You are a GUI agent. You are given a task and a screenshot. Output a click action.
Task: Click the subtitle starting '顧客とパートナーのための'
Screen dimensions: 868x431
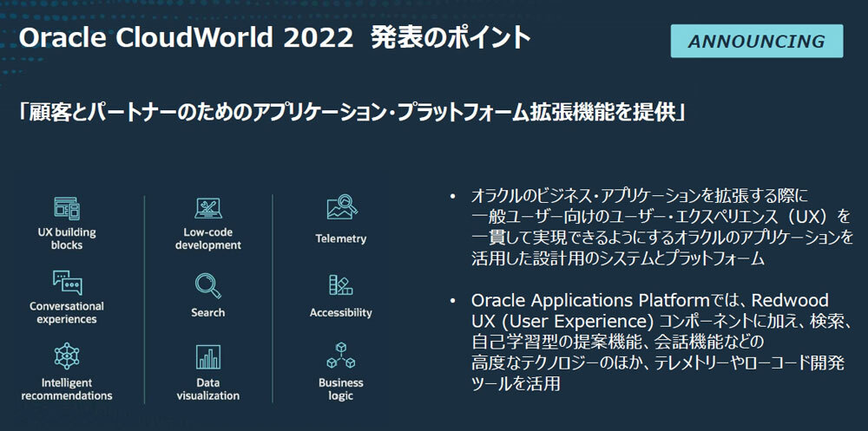tap(352, 113)
